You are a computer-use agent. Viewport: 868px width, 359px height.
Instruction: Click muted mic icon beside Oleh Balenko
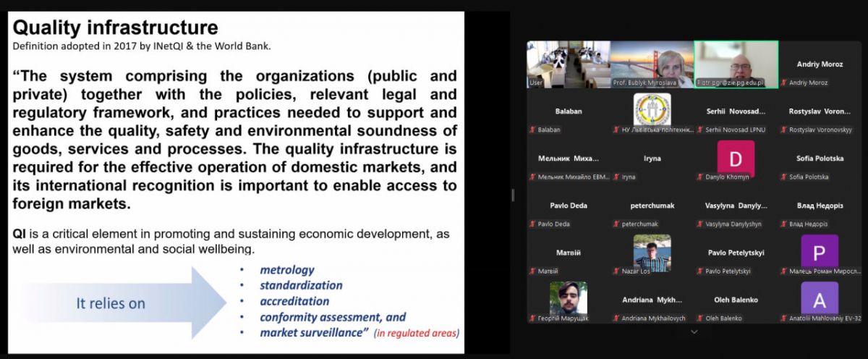tap(700, 318)
